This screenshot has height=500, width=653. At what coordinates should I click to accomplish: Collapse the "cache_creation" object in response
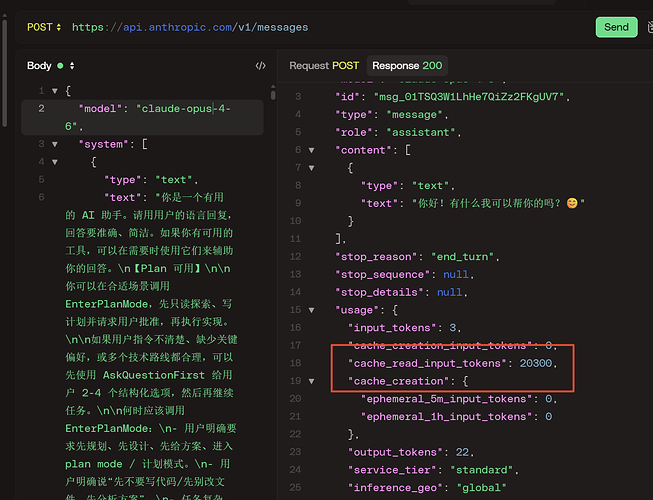pos(312,381)
